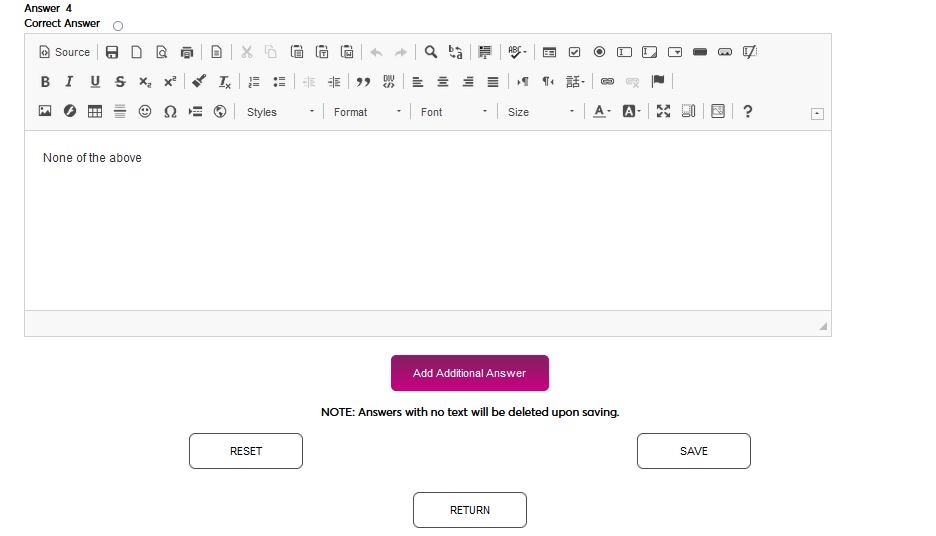Justify text alignment
The width and height of the screenshot is (936, 536).
[x=493, y=82]
